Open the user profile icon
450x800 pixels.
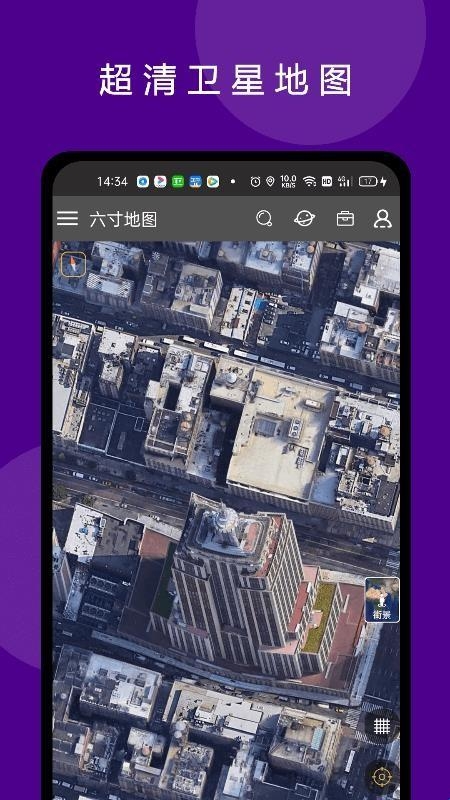pyautogui.click(x=383, y=218)
